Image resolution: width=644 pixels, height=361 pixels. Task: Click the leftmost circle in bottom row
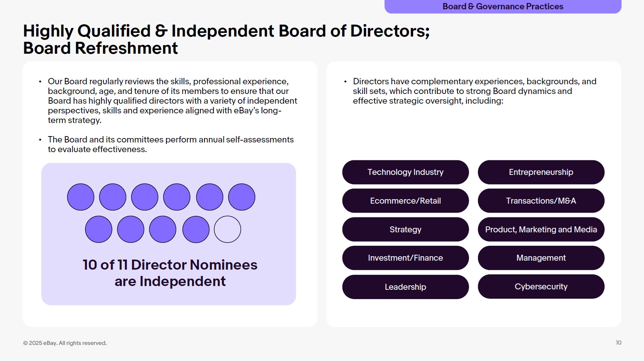[x=99, y=229]
